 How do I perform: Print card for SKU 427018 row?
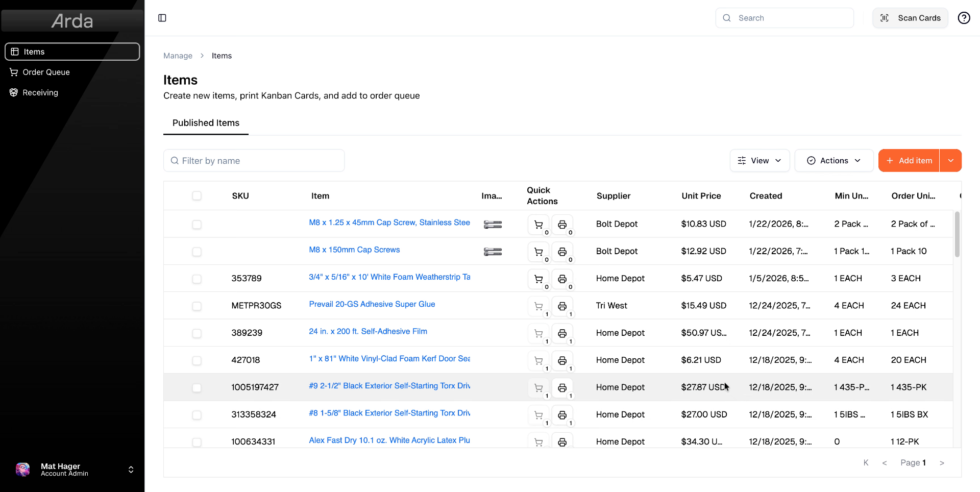[x=562, y=360]
